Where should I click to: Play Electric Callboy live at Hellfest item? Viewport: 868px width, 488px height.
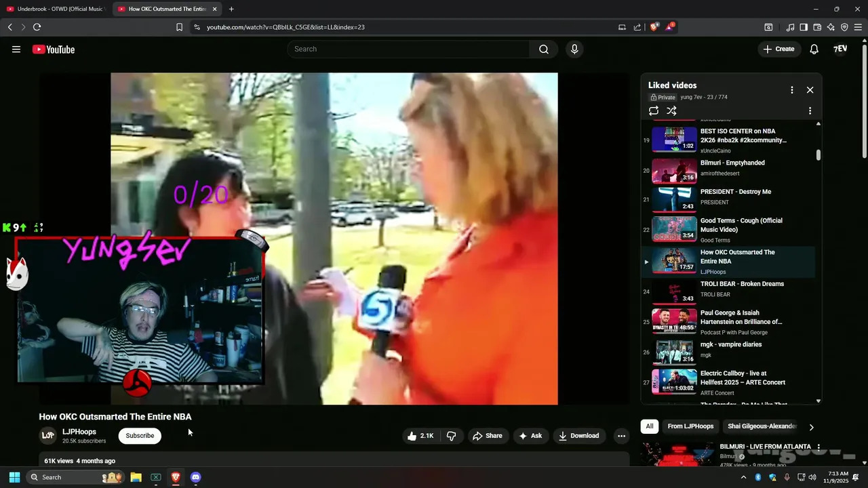tap(728, 381)
